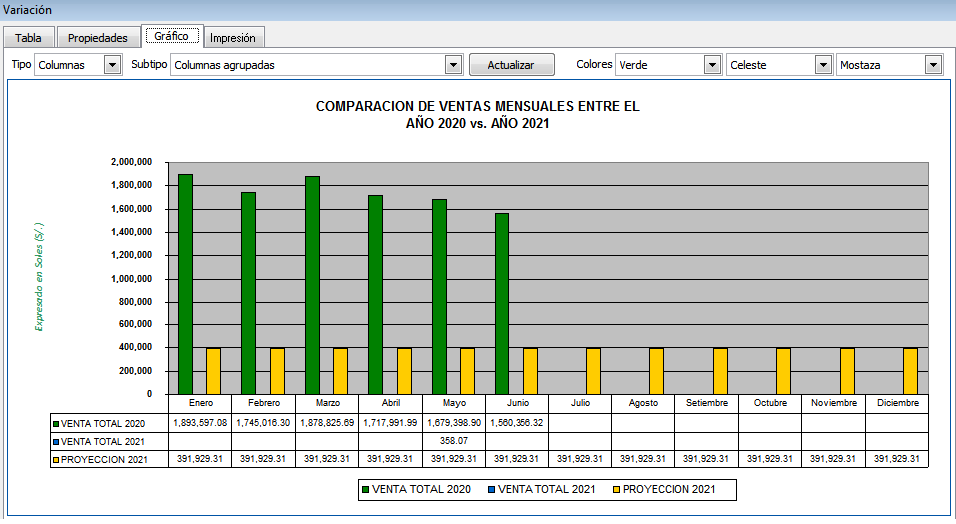Select the Gráfico tab
Image resolution: width=956 pixels, height=524 pixels.
pos(172,36)
